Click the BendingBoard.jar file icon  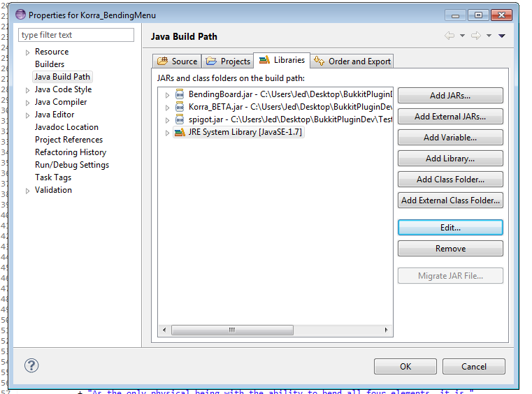180,94
